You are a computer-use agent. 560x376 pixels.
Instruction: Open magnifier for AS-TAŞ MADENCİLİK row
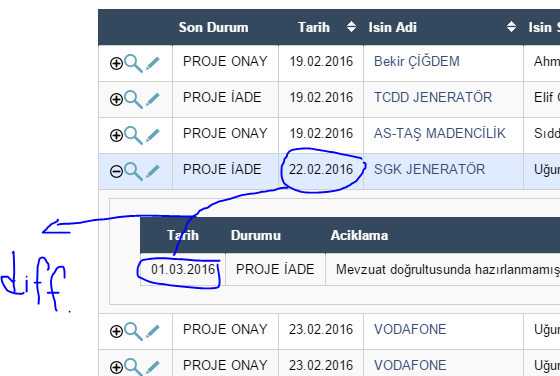click(134, 135)
